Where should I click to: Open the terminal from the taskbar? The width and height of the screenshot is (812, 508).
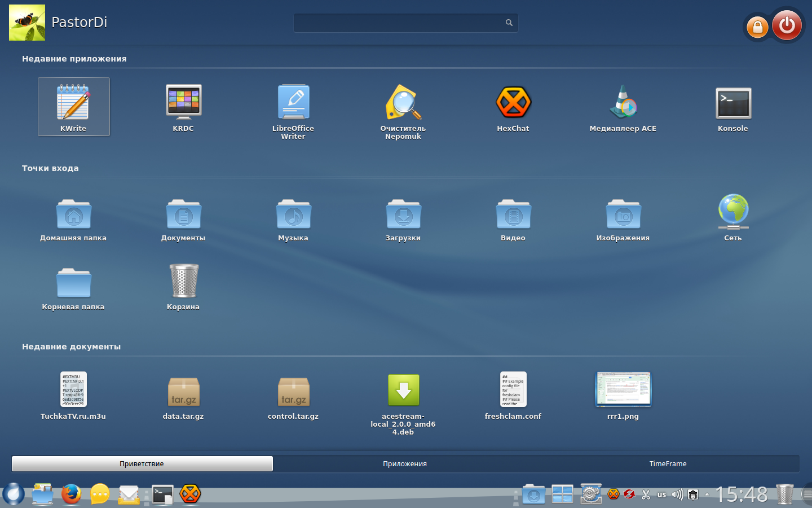point(162,494)
